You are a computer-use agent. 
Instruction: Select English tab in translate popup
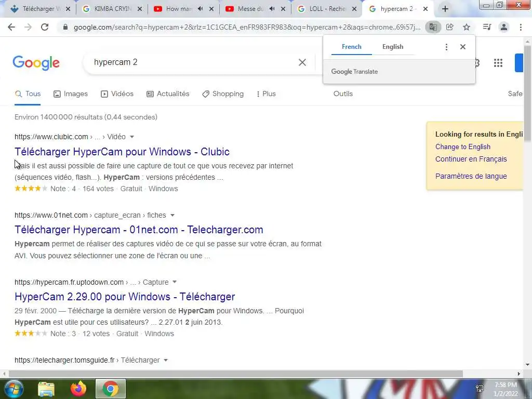pos(393,47)
